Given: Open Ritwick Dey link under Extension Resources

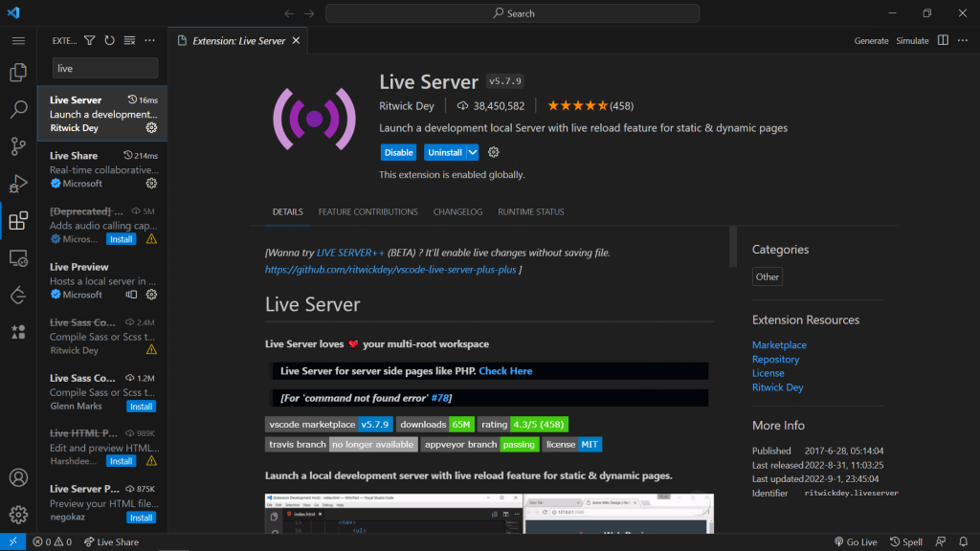Looking at the screenshot, I should click(777, 387).
